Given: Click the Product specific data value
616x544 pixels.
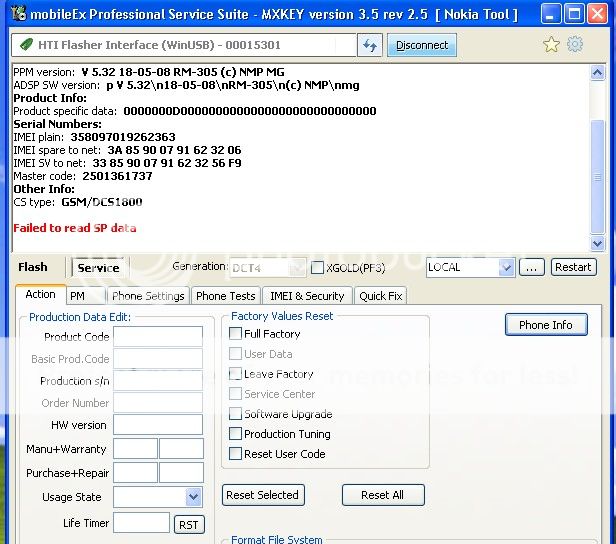Looking at the screenshot, I should point(250,111).
